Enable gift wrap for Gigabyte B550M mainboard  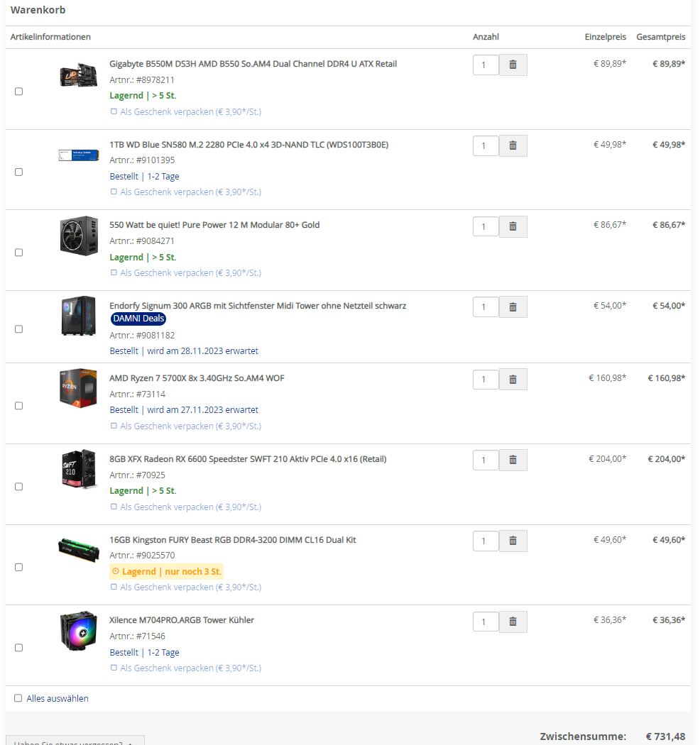pyautogui.click(x=114, y=111)
